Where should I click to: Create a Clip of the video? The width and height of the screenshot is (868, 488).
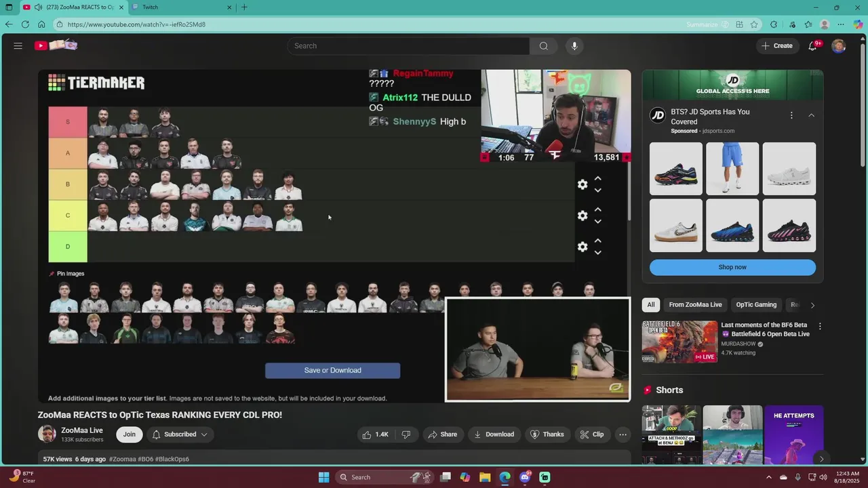[591, 434]
